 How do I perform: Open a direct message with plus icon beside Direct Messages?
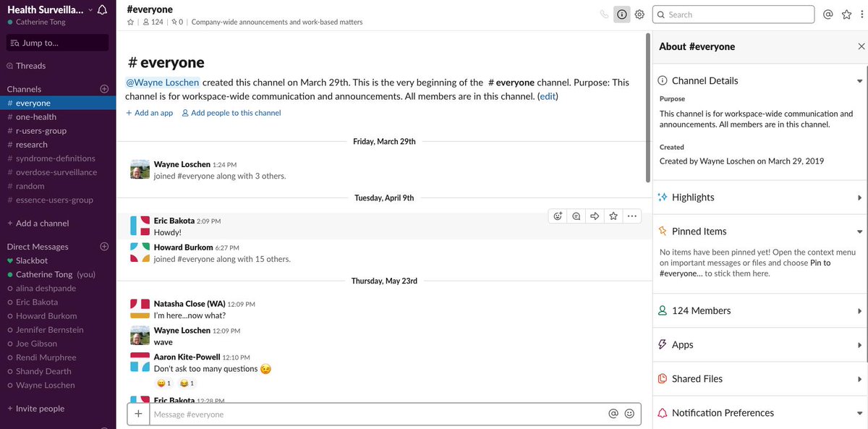(104, 247)
